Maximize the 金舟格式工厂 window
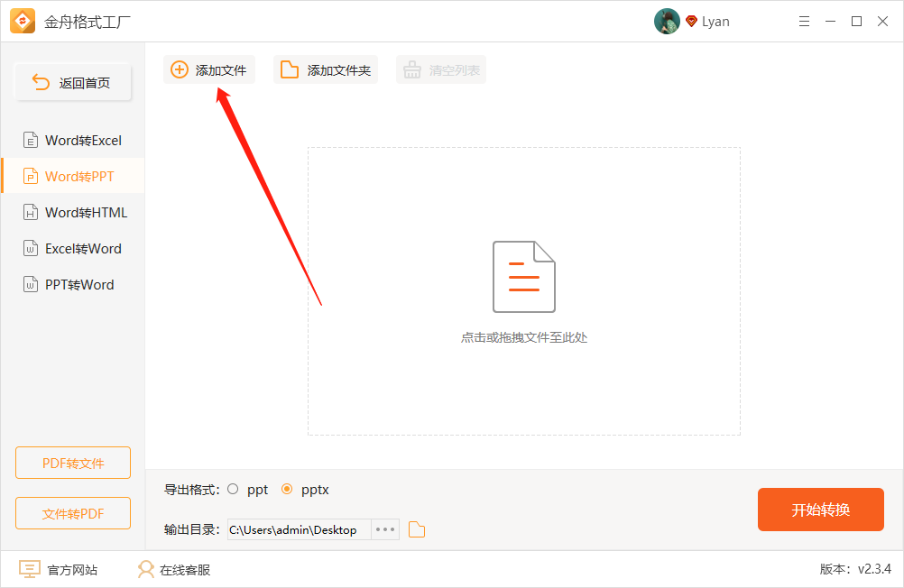This screenshot has height=588, width=904. pos(856,22)
